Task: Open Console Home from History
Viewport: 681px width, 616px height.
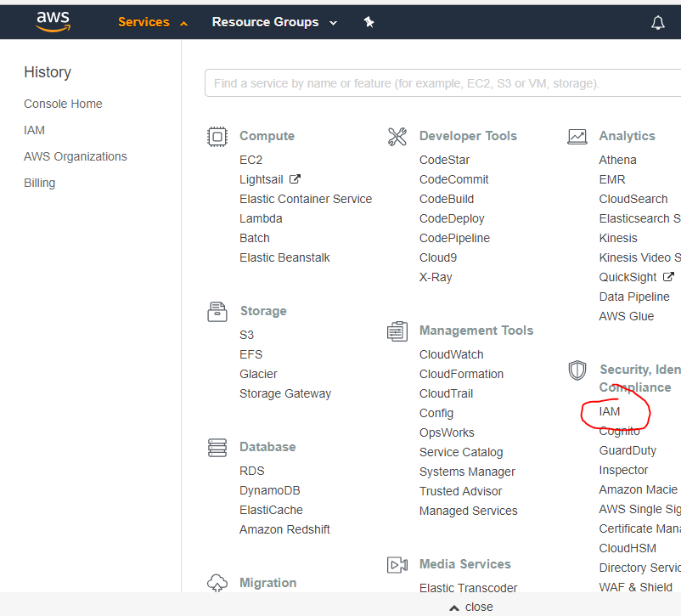Action: [x=63, y=104]
